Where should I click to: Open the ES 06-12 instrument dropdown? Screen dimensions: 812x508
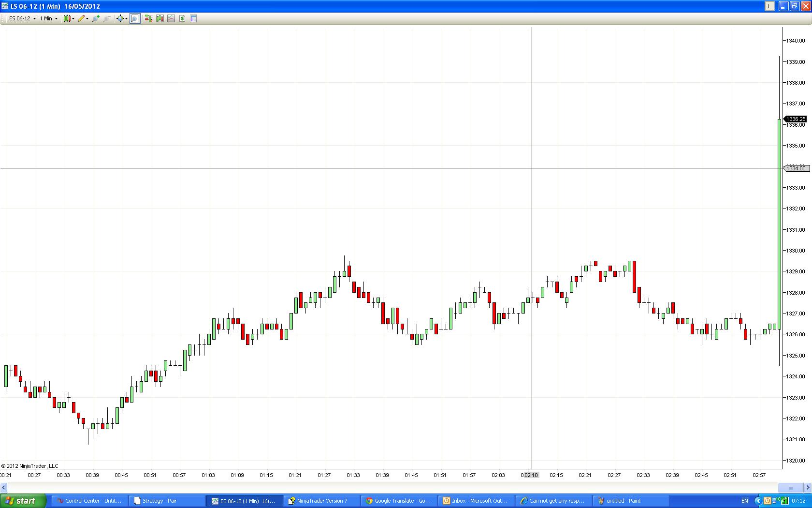pos(22,18)
